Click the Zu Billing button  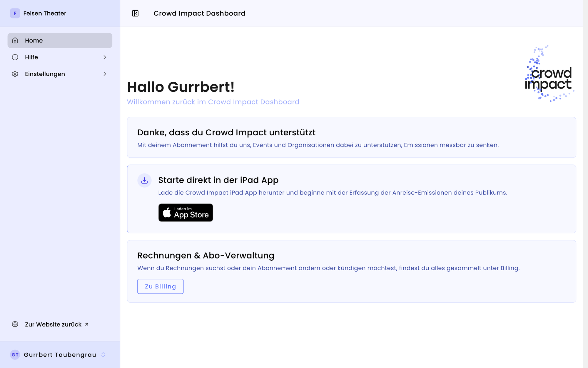pyautogui.click(x=161, y=286)
